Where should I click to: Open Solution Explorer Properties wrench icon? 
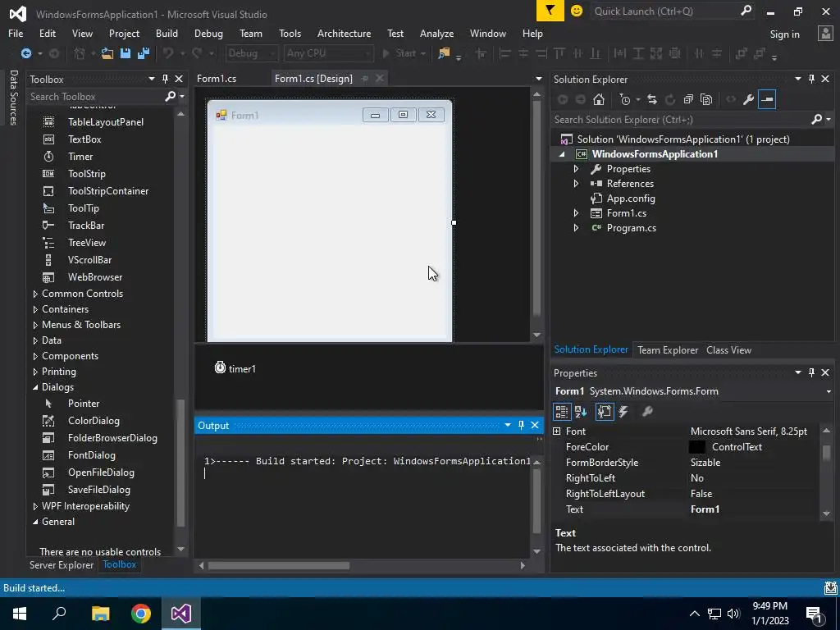click(x=749, y=99)
